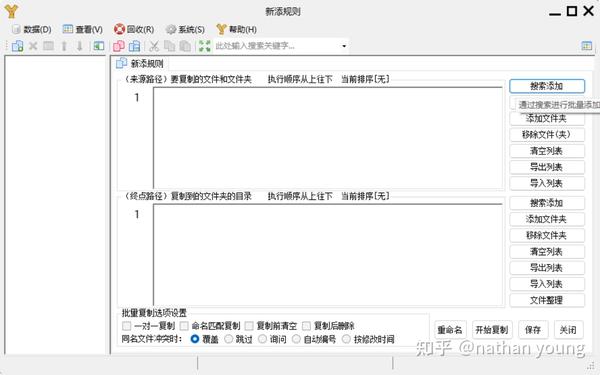The height and width of the screenshot is (375, 600).
Task: Tick the 复制后删除 checkbox
Action: tap(307, 326)
